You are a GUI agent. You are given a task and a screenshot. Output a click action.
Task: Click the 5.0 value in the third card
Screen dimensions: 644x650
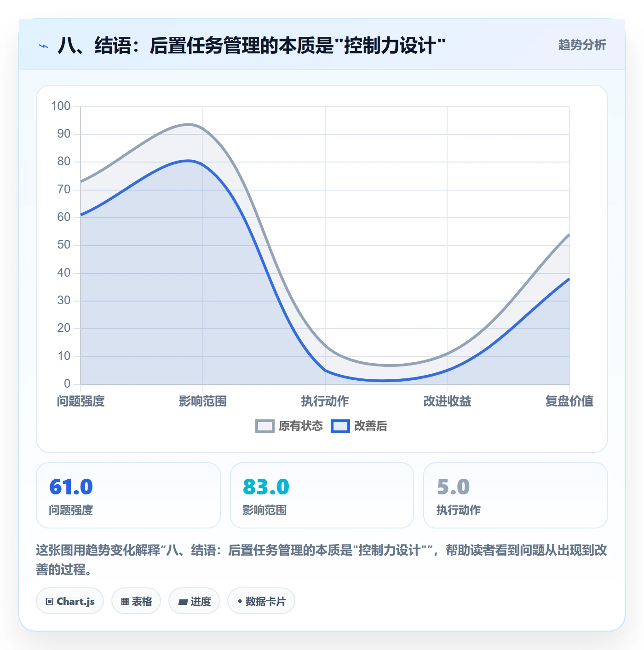tap(453, 487)
